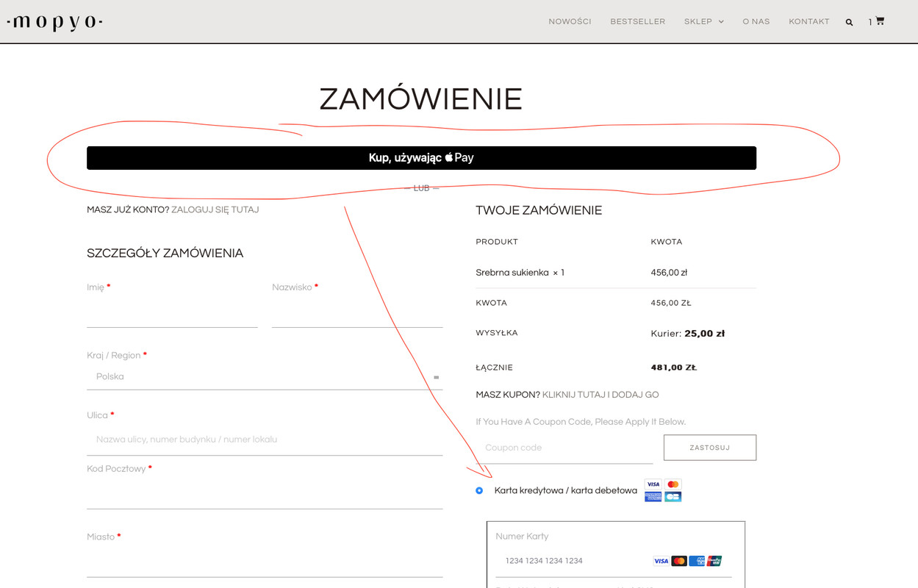The image size is (918, 588).
Task: Open the Kraj / Region dropdown
Action: pyautogui.click(x=265, y=377)
